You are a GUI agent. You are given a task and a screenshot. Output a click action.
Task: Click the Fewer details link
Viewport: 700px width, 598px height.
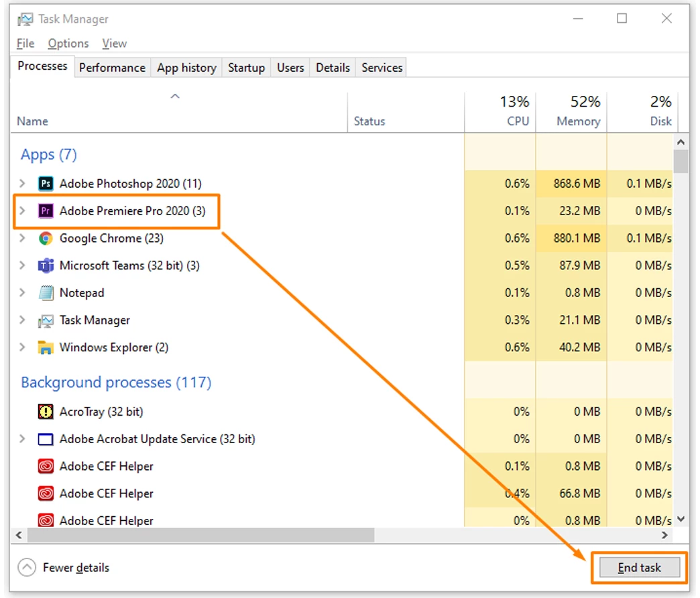coord(76,568)
